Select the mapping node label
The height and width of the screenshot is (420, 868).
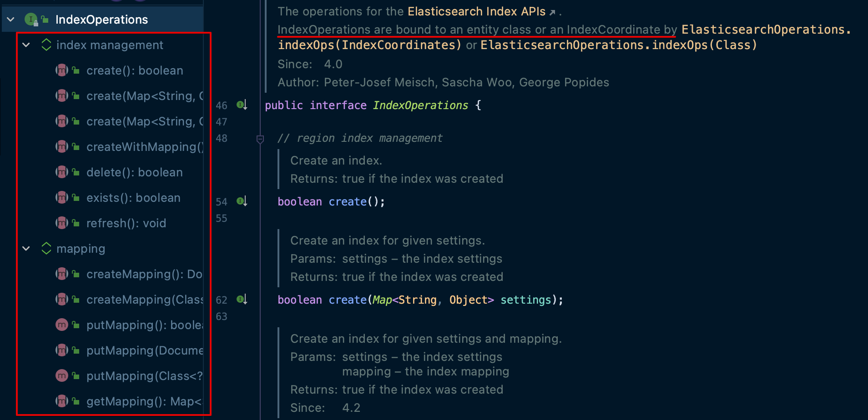[81, 249]
